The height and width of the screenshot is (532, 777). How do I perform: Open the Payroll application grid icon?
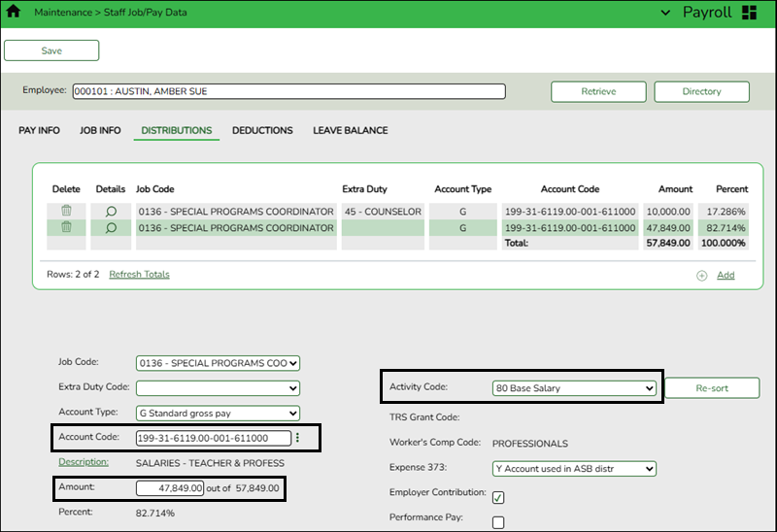pos(749,13)
